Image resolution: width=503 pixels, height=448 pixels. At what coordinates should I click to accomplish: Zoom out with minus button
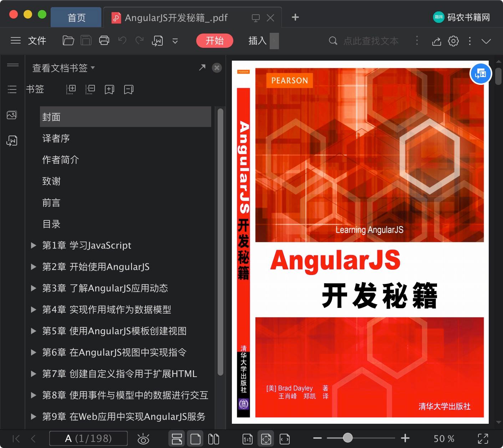pos(317,438)
